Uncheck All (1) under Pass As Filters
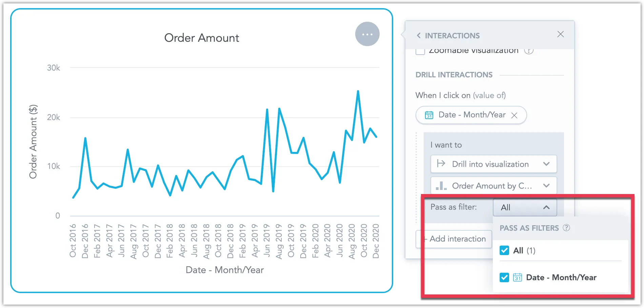The height and width of the screenshot is (308, 644). point(504,251)
